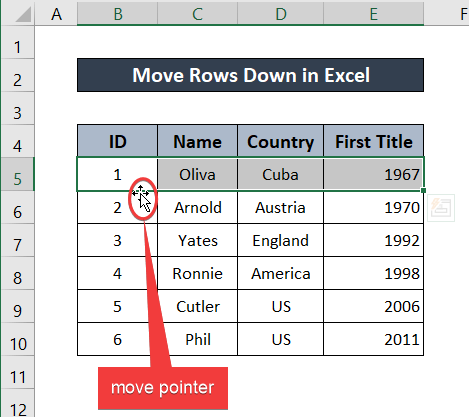The height and width of the screenshot is (417, 469).
Task: Click the Quick Analysis icon beside the selection
Action: tap(441, 208)
